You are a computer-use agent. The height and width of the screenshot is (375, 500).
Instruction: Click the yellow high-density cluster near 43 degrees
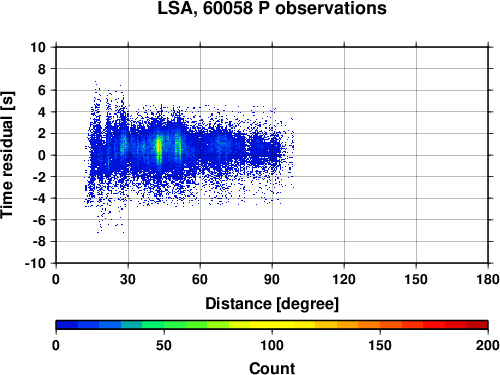(x=159, y=148)
